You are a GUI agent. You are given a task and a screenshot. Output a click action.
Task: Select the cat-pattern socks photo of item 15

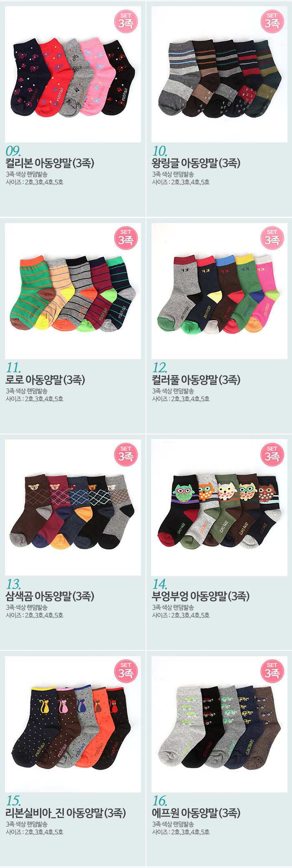coord(73,724)
